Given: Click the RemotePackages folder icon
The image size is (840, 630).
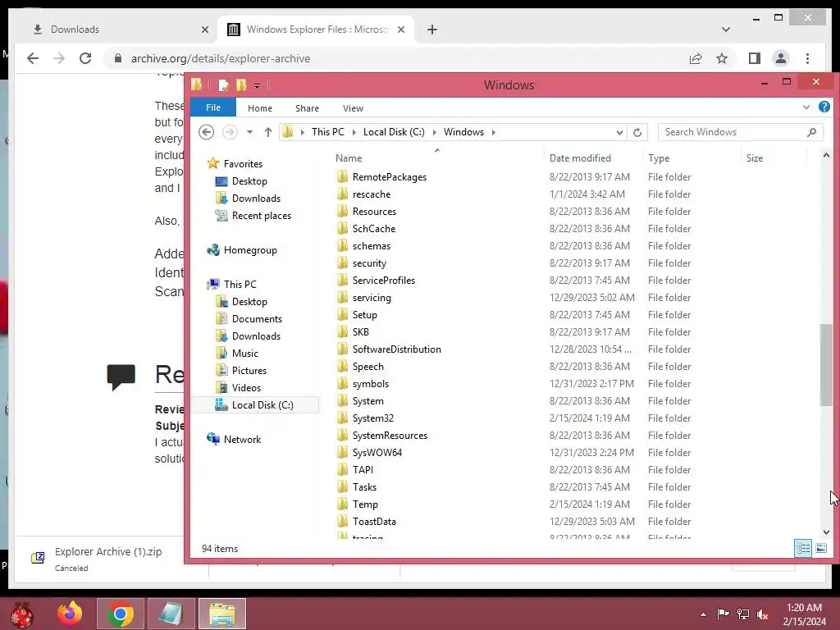Looking at the screenshot, I should point(343,177).
